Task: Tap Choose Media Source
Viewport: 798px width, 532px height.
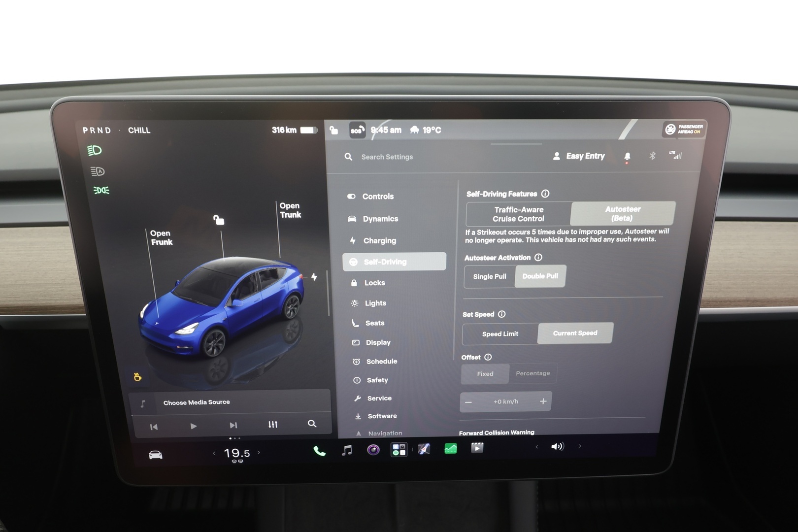Action: coord(197,402)
